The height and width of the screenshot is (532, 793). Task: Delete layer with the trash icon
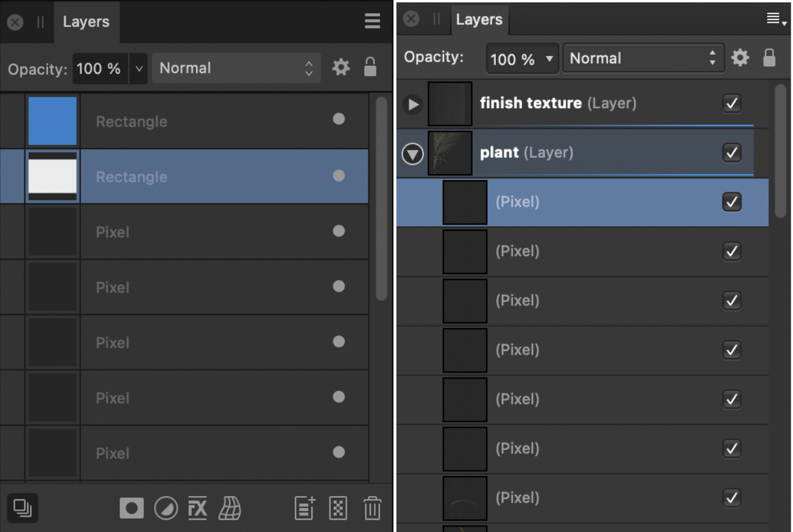pyautogui.click(x=372, y=508)
